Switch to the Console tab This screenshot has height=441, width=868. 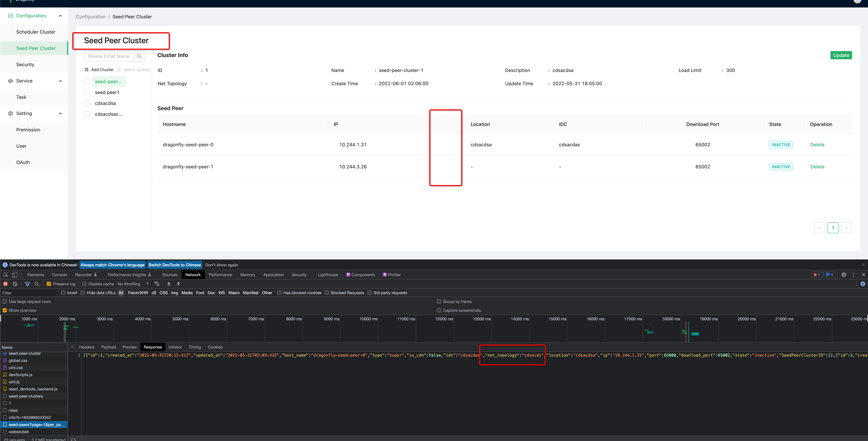pos(59,275)
